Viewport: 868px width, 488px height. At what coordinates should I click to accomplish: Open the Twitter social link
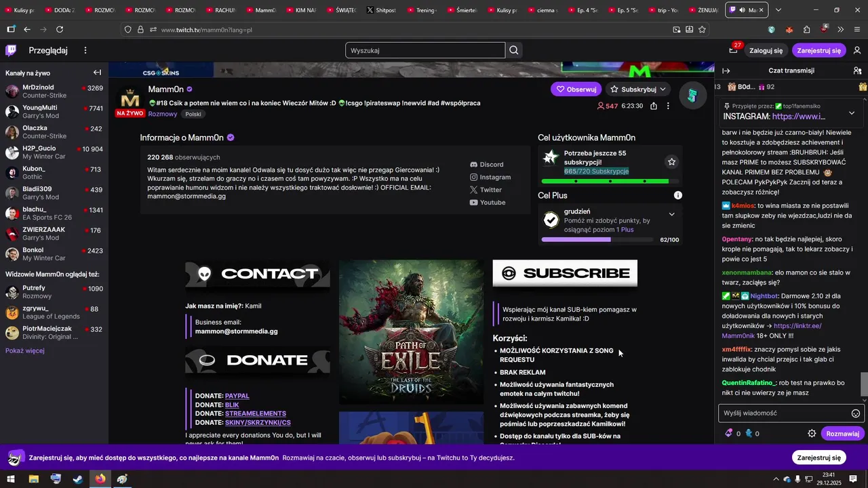[x=486, y=190]
